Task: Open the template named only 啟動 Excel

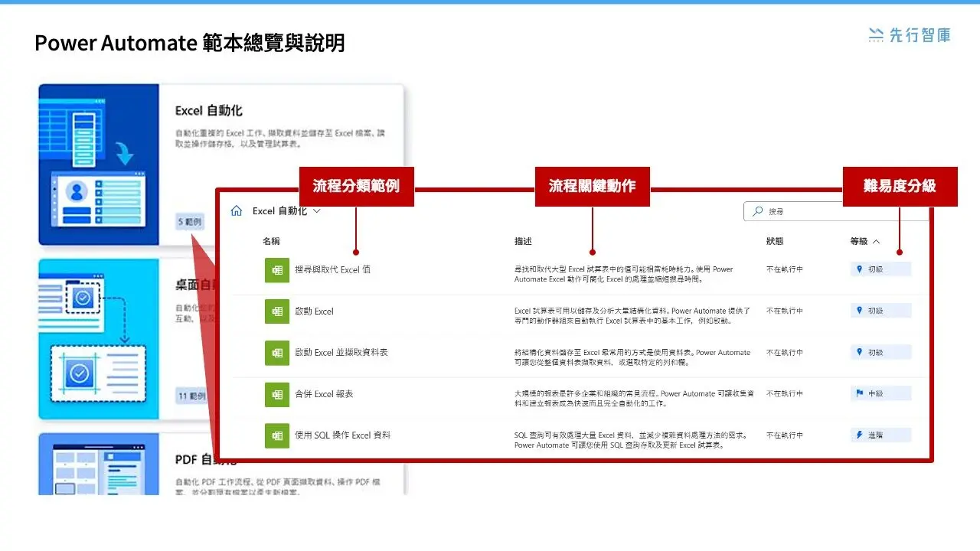Action: click(314, 311)
